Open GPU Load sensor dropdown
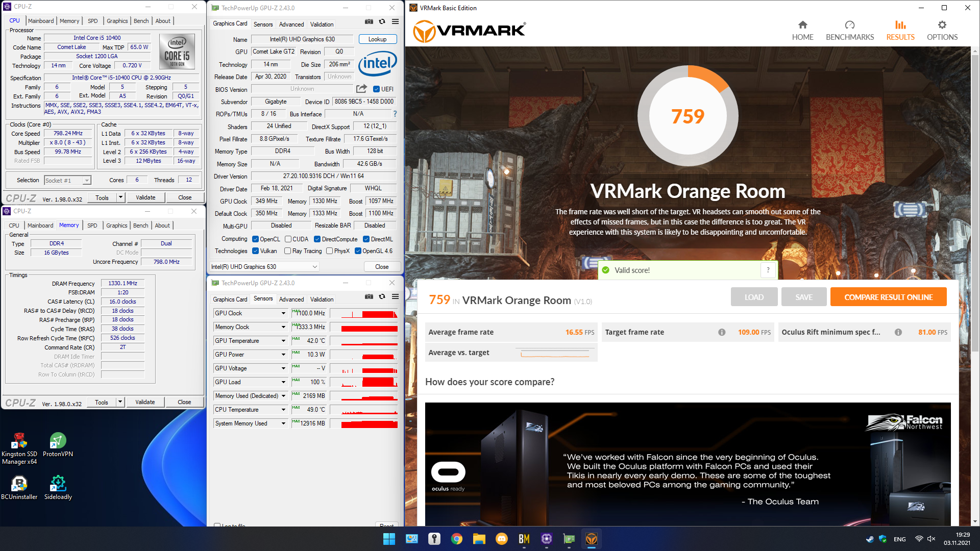 pyautogui.click(x=283, y=382)
